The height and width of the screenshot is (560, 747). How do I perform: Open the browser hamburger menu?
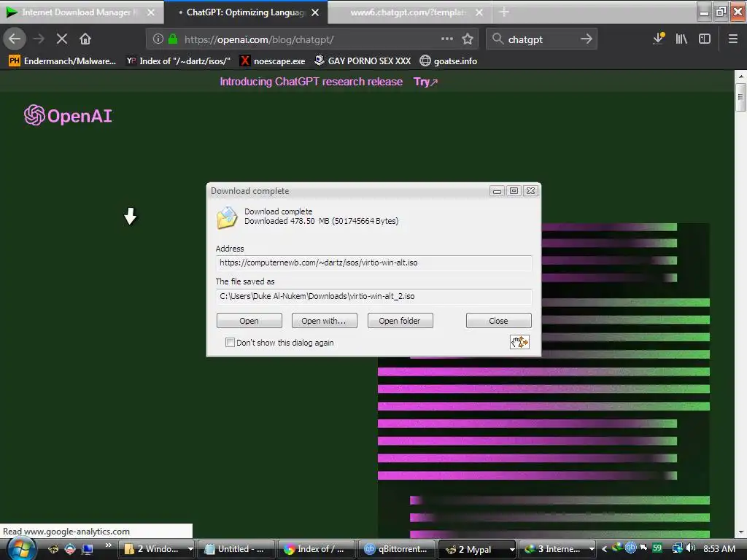[733, 39]
